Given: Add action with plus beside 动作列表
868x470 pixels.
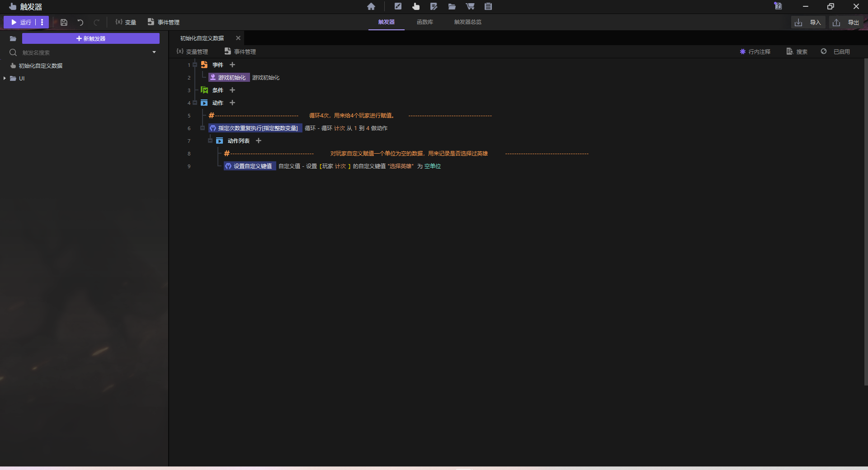Looking at the screenshot, I should tap(259, 141).
